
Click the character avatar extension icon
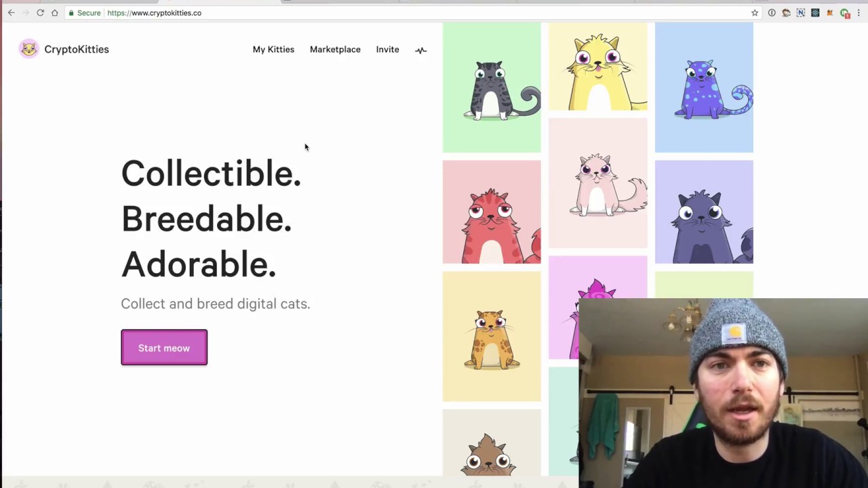786,13
